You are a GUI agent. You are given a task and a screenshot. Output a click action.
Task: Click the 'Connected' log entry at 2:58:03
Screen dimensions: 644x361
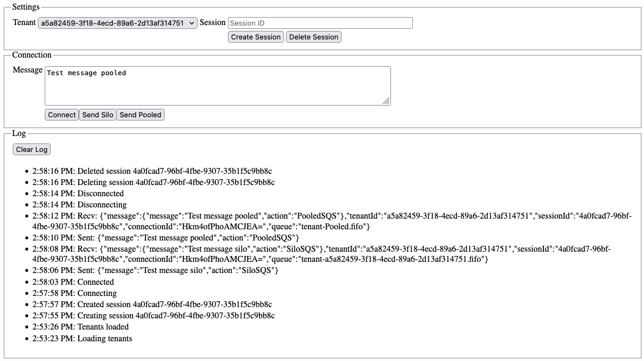73,282
